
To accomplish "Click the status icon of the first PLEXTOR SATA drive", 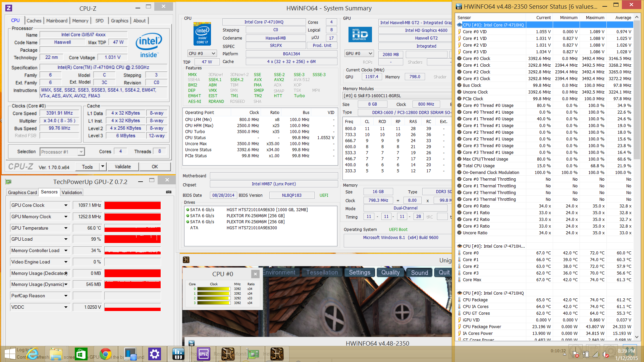I will (x=187, y=216).
